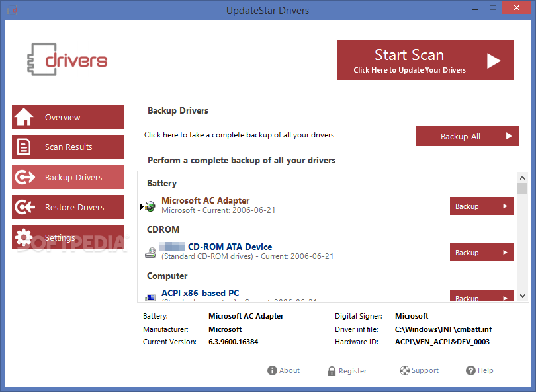Click the Support lifebuoy icon
536x392 pixels.
click(404, 370)
